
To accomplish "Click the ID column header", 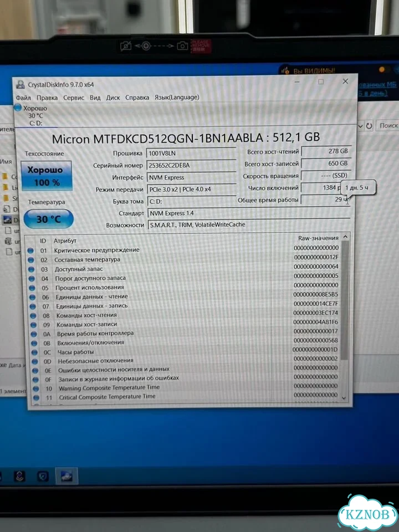I will tap(43, 241).
